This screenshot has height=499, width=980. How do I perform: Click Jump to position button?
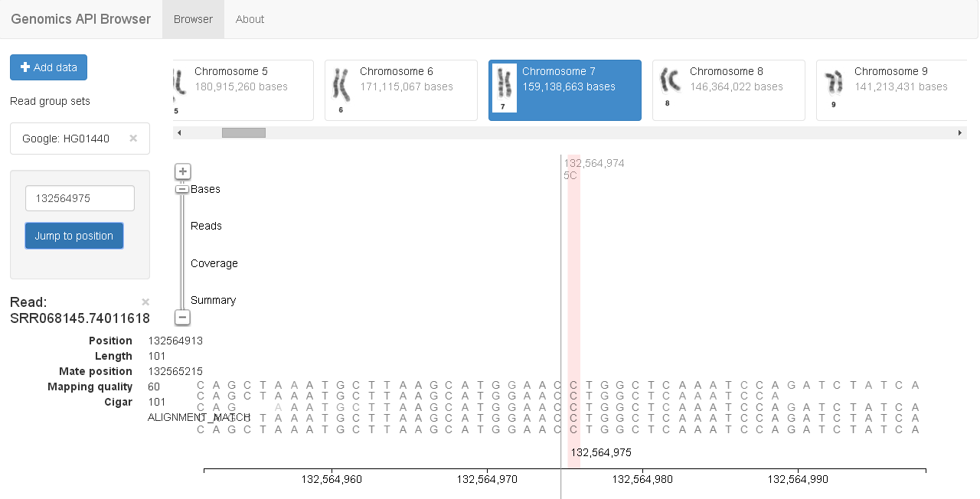[x=73, y=236]
